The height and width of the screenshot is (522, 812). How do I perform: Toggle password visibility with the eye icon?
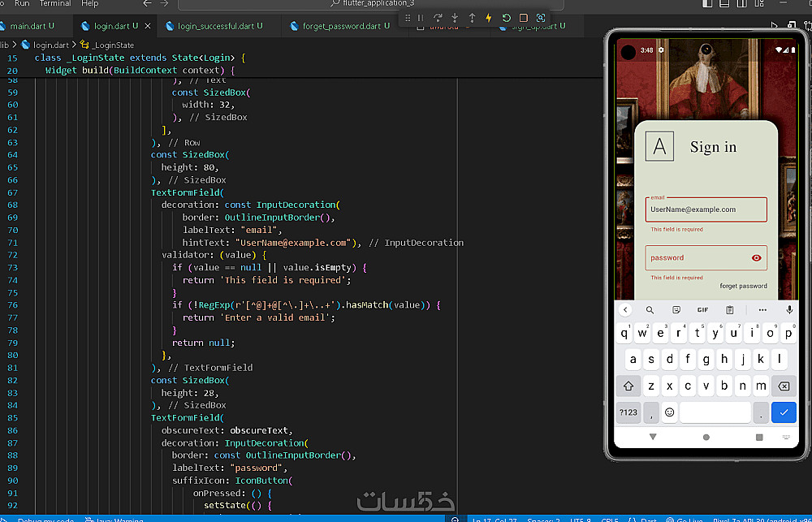tap(757, 258)
